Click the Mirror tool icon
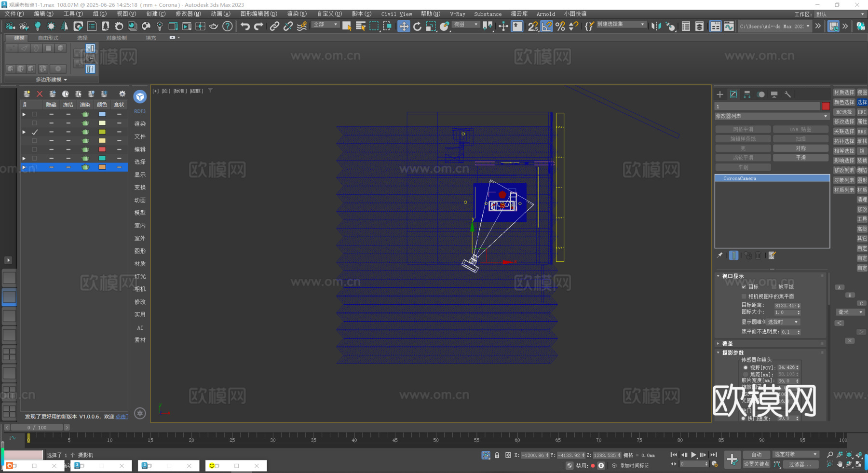Screen dimensions: 868x473 pyautogui.click(x=656, y=26)
